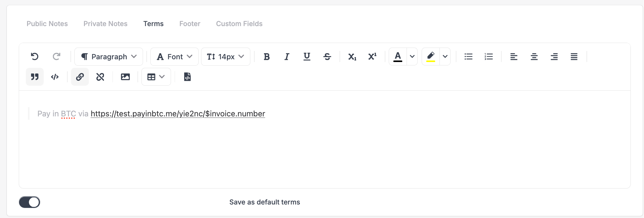Screen dimensions: 644x218
Task: Toggle bold formatting
Action: click(x=267, y=56)
